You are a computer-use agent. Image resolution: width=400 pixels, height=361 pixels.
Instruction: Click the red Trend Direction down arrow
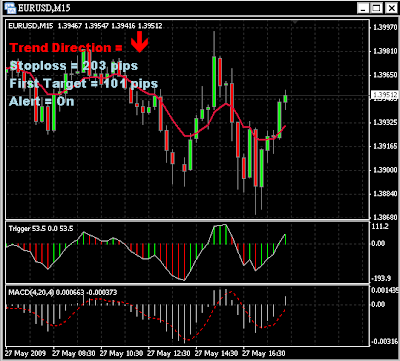click(139, 41)
